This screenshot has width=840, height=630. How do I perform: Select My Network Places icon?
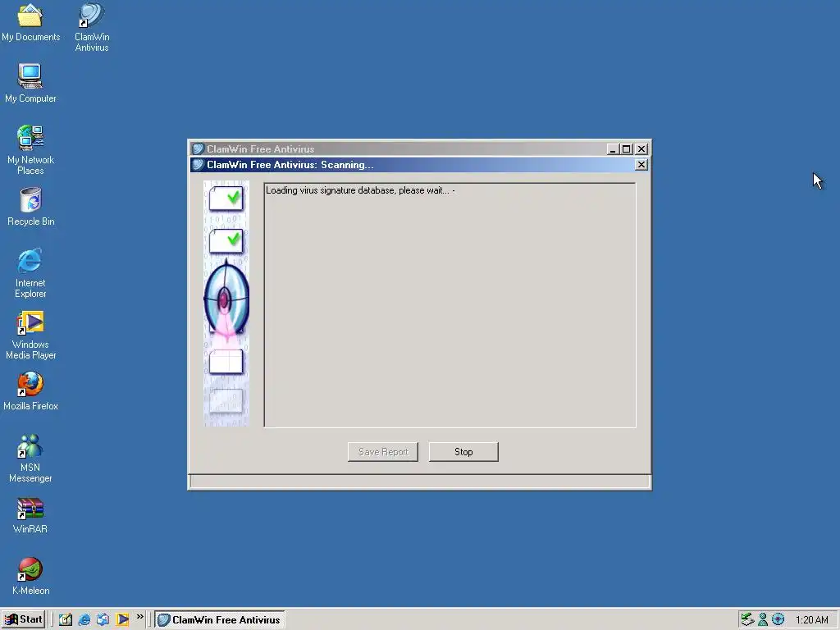pos(30,150)
